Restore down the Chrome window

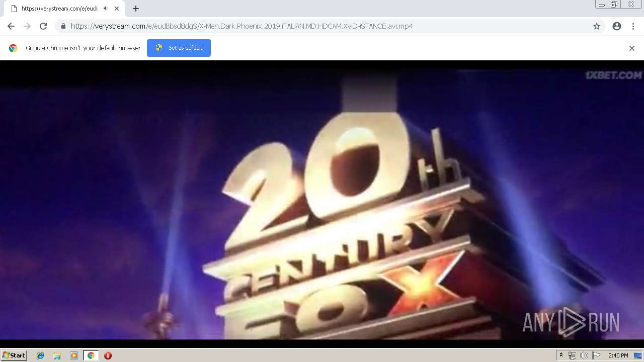click(614, 5)
